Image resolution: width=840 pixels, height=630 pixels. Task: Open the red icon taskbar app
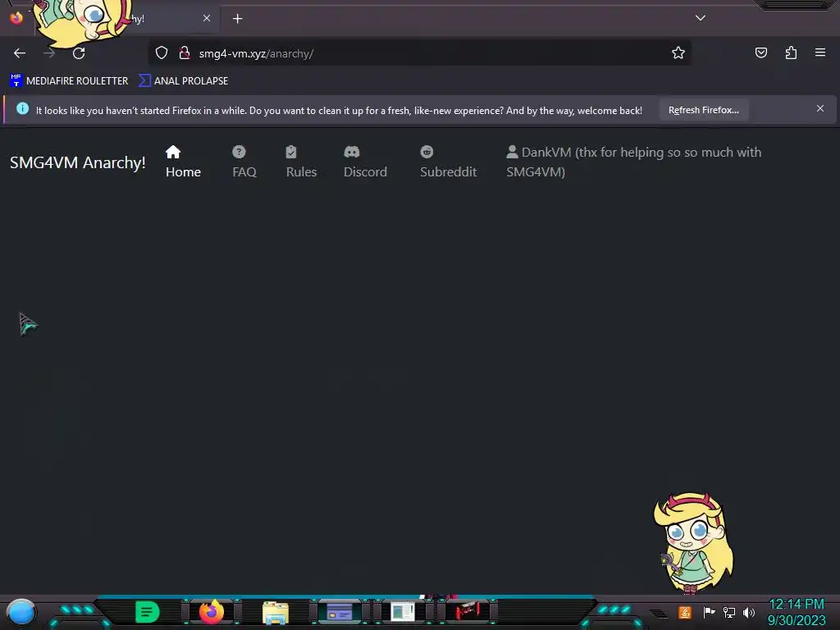[468, 610]
